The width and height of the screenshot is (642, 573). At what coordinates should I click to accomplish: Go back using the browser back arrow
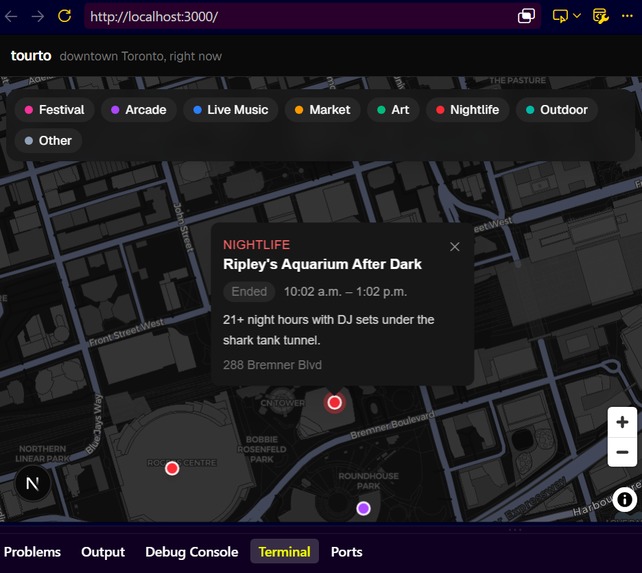point(11,16)
